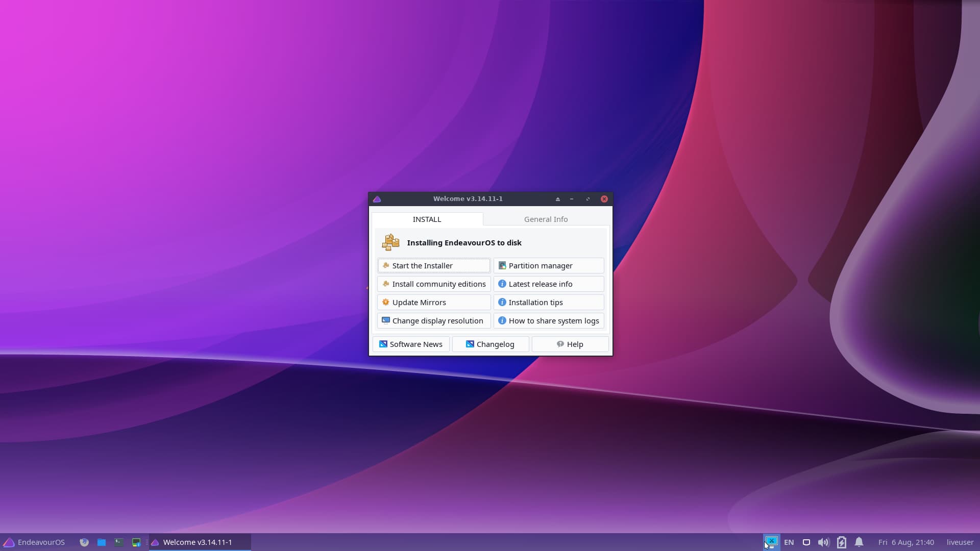Click the network connection tray icon
The height and width of the screenshot is (551, 980).
pos(806,542)
